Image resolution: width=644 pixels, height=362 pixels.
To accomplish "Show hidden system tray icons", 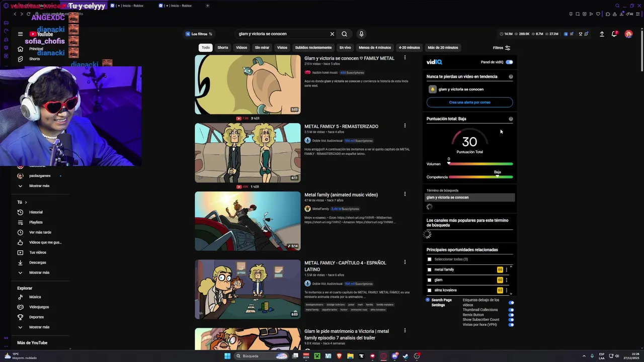I will coord(584,356).
